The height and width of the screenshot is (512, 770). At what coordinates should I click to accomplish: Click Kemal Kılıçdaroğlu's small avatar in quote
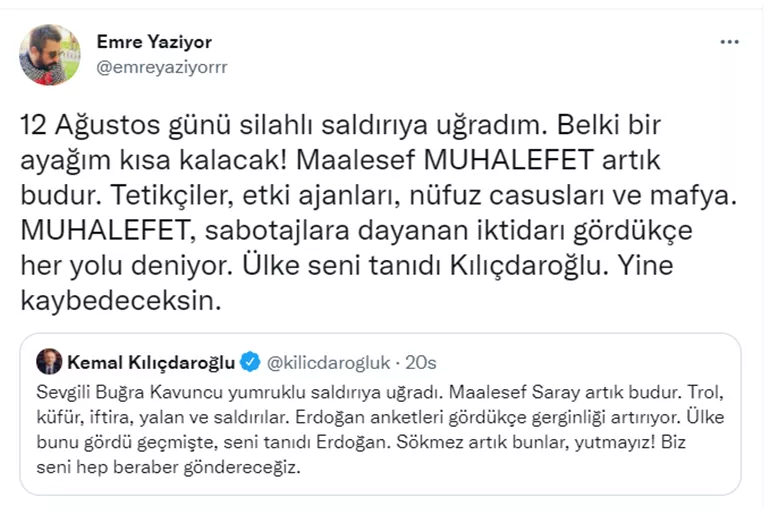[x=49, y=362]
